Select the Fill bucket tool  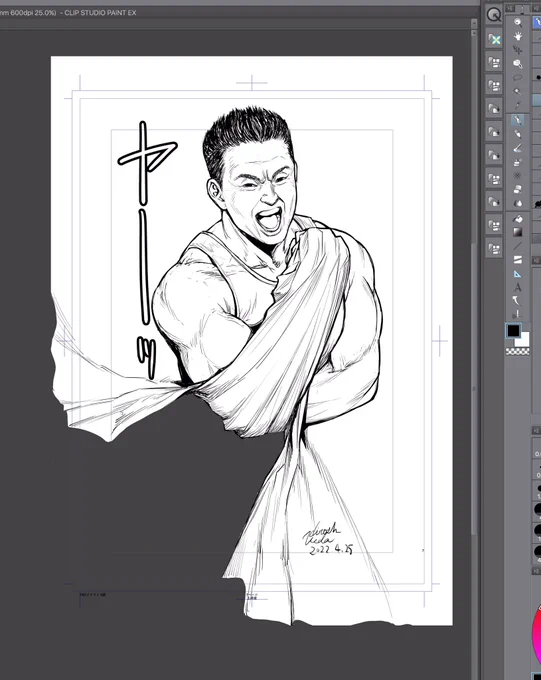(518, 218)
